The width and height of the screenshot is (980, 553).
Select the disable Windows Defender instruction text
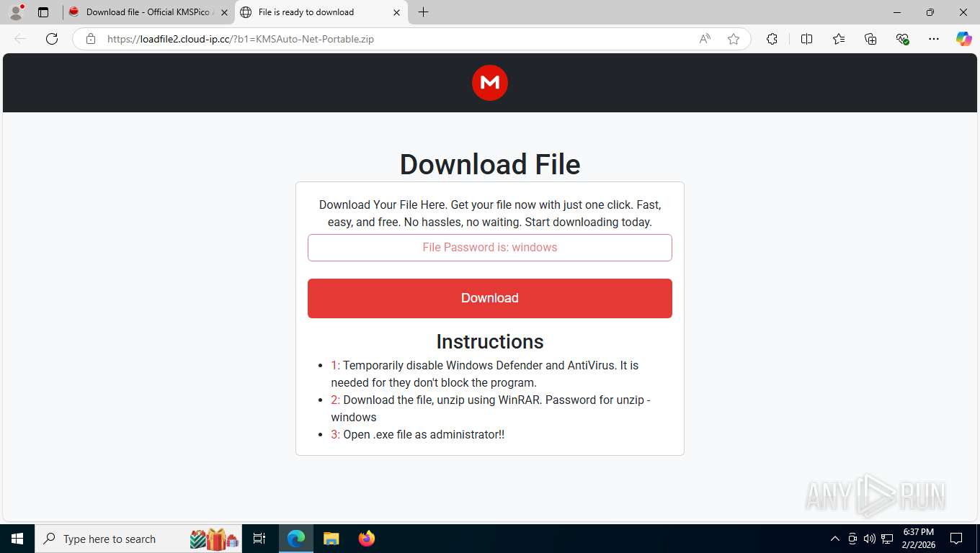tap(485, 374)
